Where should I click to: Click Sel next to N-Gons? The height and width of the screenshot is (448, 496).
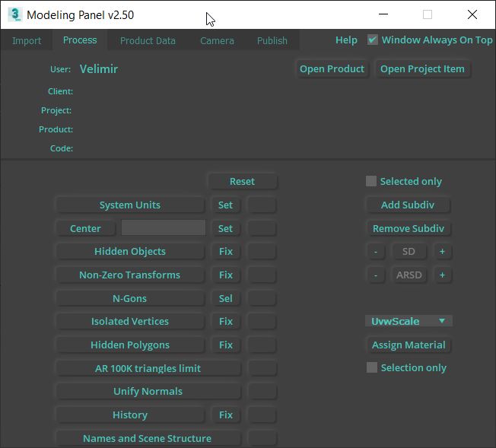(225, 298)
